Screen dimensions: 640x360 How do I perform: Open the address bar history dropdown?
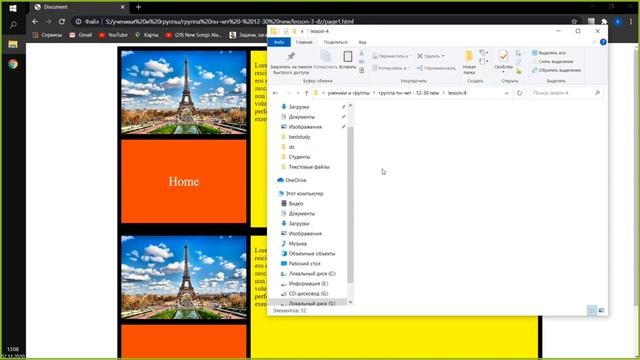pyautogui.click(x=507, y=93)
